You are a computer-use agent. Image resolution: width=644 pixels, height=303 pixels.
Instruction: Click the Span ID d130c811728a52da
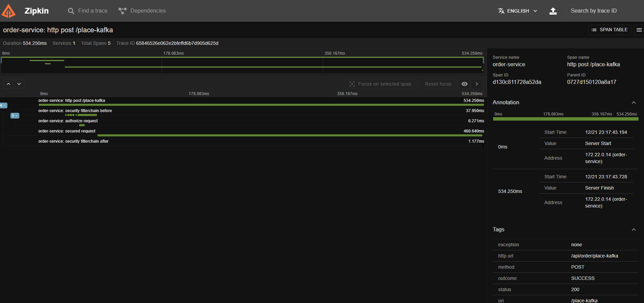[x=517, y=82]
